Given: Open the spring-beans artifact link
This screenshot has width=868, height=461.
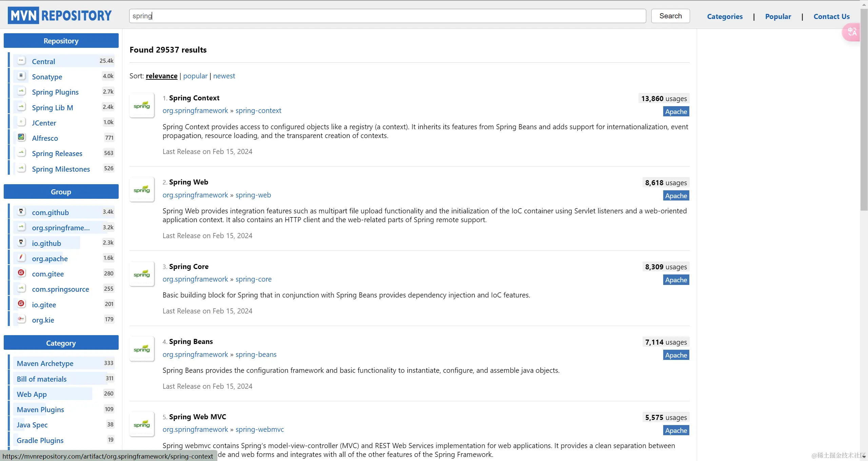Looking at the screenshot, I should pyautogui.click(x=256, y=354).
